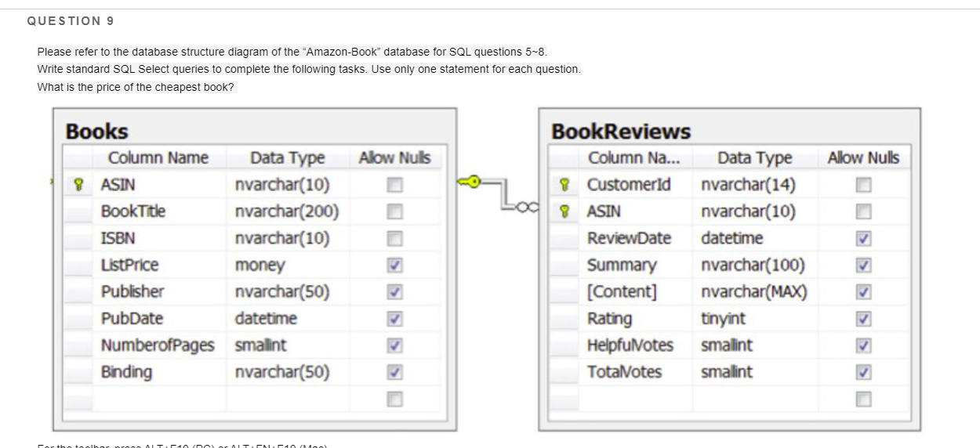Toggle Allow Nulls for BookReviews ASIN row
The image size is (980, 448).
863,211
